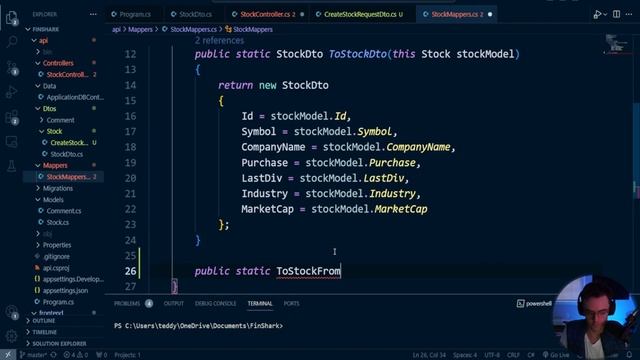
Task: Open the Remote Explorer monitor icon
Action: click(11, 142)
